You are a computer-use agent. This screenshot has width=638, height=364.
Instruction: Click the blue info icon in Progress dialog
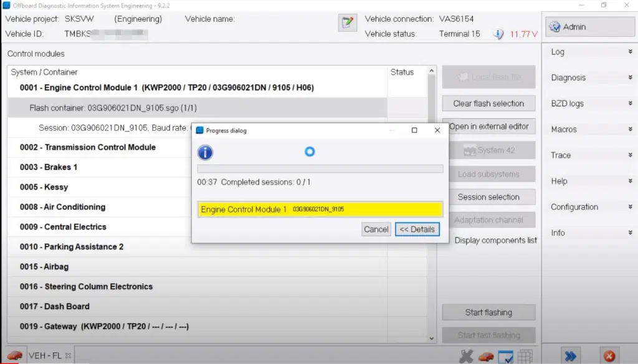pyautogui.click(x=205, y=152)
